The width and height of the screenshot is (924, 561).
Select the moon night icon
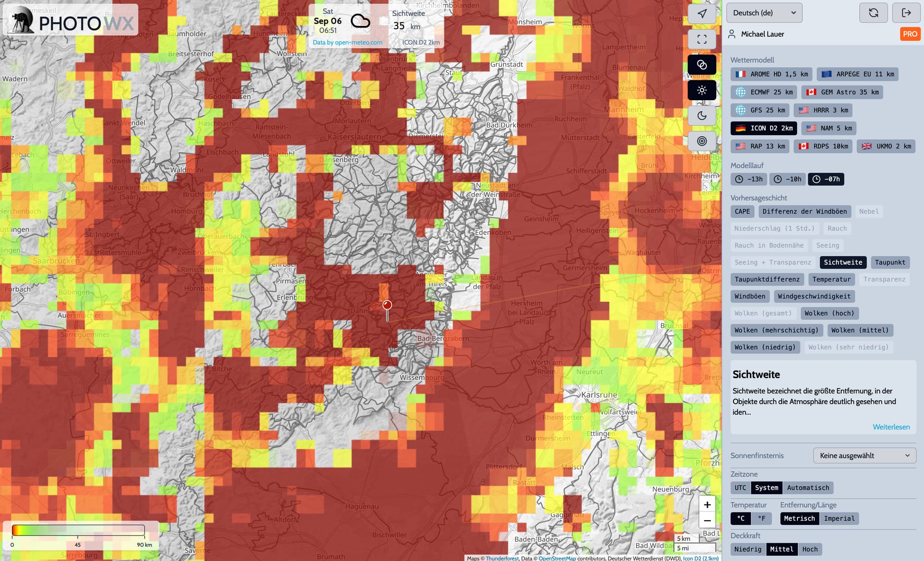(702, 116)
